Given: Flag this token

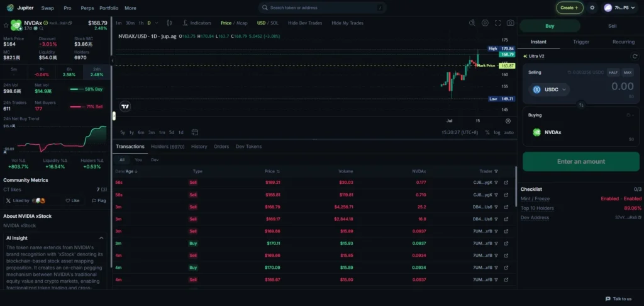Looking at the screenshot, I should (99, 201).
